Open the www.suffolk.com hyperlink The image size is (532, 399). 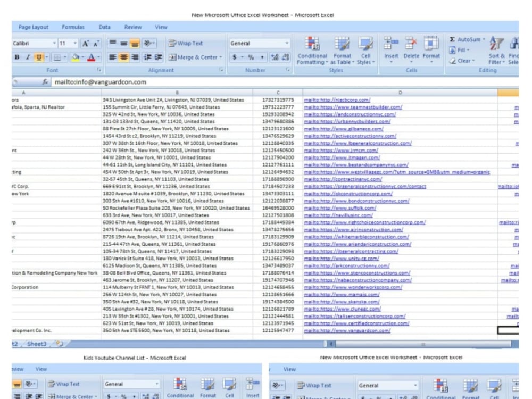(x=340, y=208)
